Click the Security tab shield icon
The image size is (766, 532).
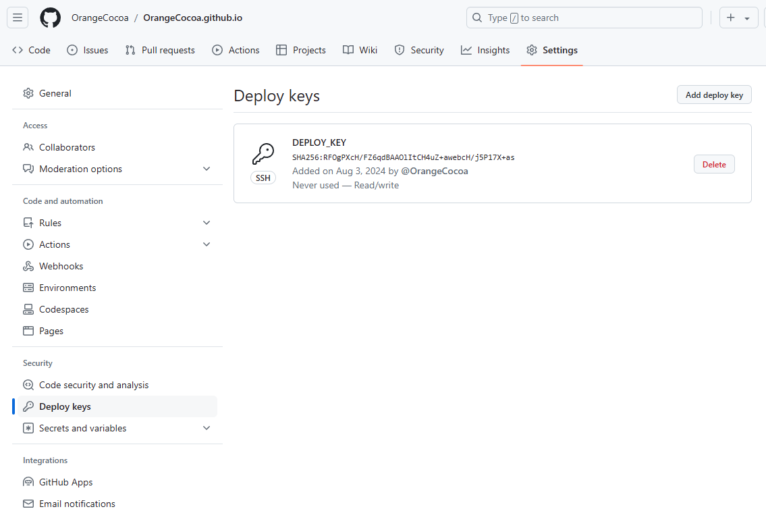(x=400, y=50)
